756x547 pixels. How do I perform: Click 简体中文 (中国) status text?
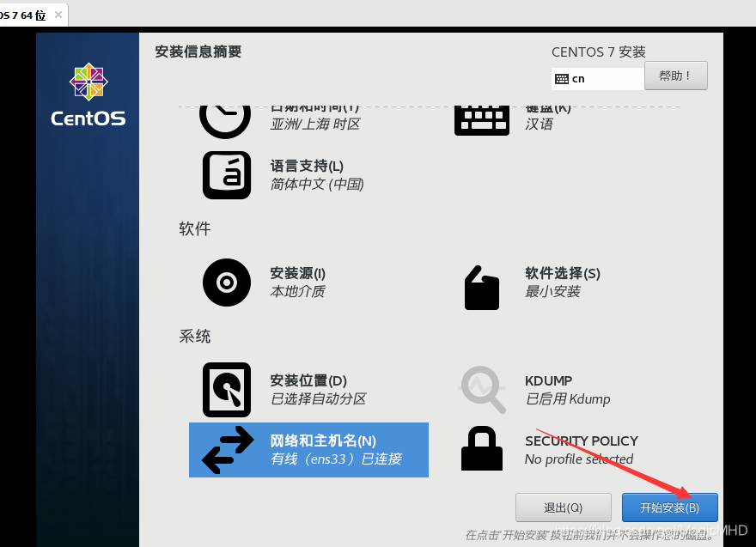pos(317,184)
